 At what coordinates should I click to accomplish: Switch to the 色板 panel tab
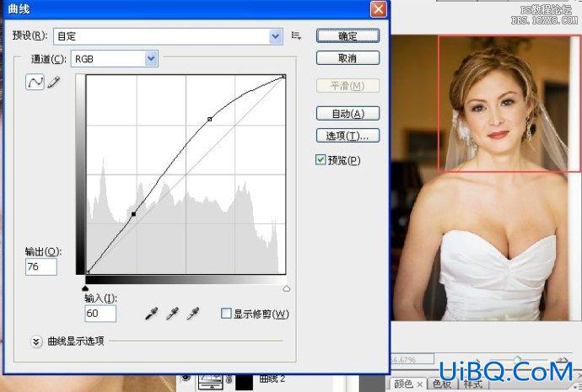point(442,384)
